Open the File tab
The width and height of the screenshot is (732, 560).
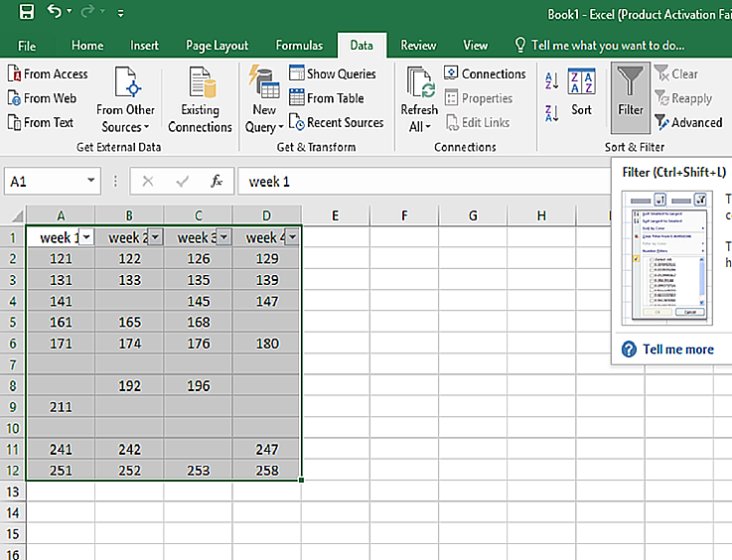[27, 46]
